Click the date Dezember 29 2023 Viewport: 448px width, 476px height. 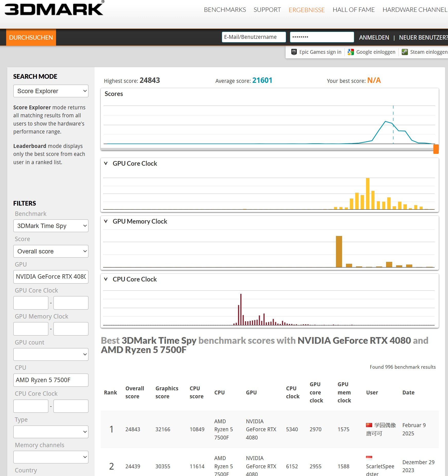pos(418,466)
